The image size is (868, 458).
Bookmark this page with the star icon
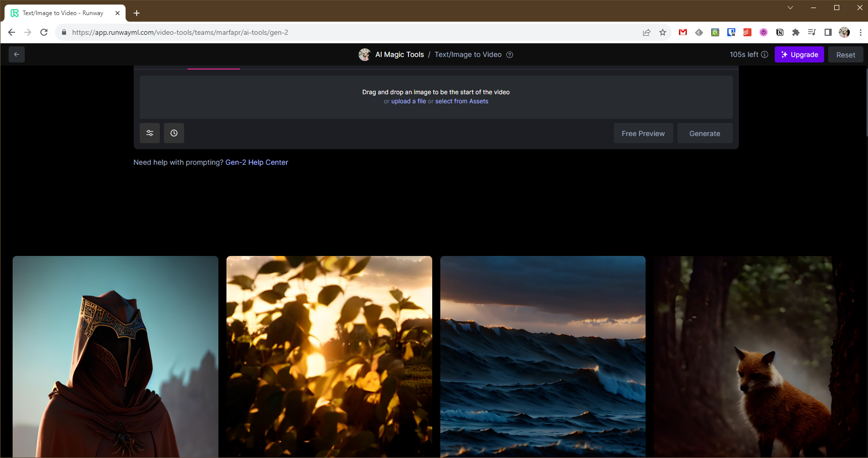(663, 32)
